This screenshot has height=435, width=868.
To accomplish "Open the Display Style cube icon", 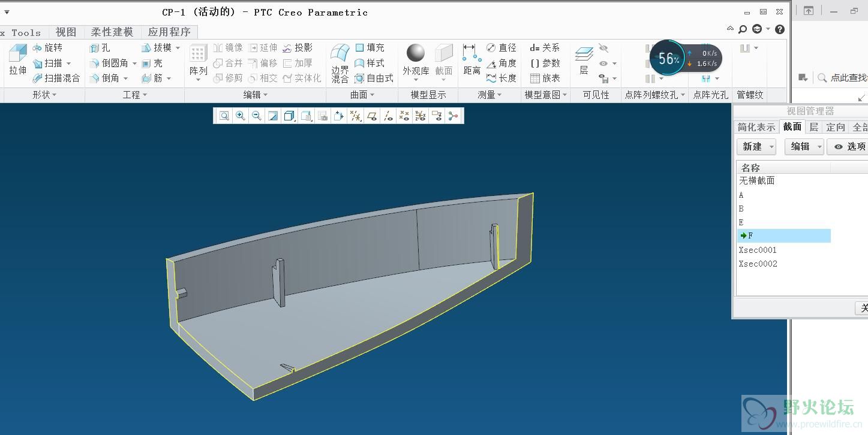I will [x=289, y=116].
